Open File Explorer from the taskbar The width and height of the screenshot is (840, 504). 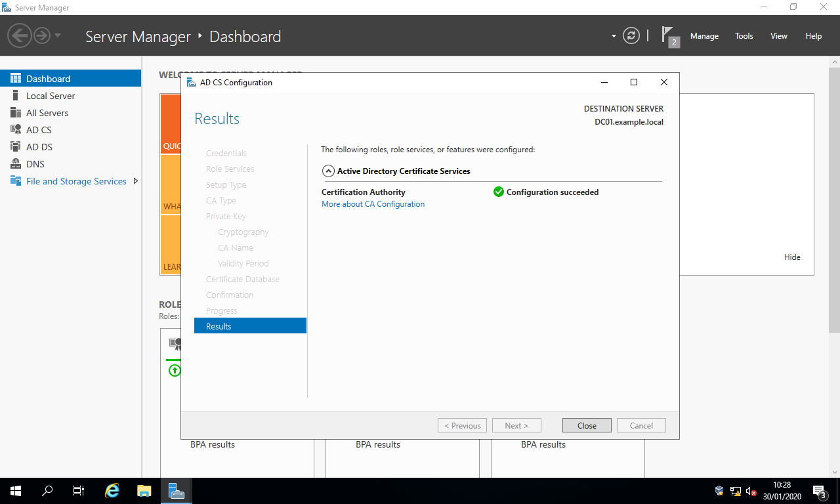coord(144,490)
